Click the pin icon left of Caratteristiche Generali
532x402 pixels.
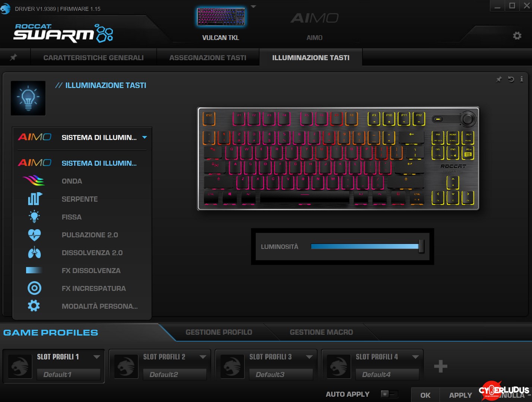point(13,57)
